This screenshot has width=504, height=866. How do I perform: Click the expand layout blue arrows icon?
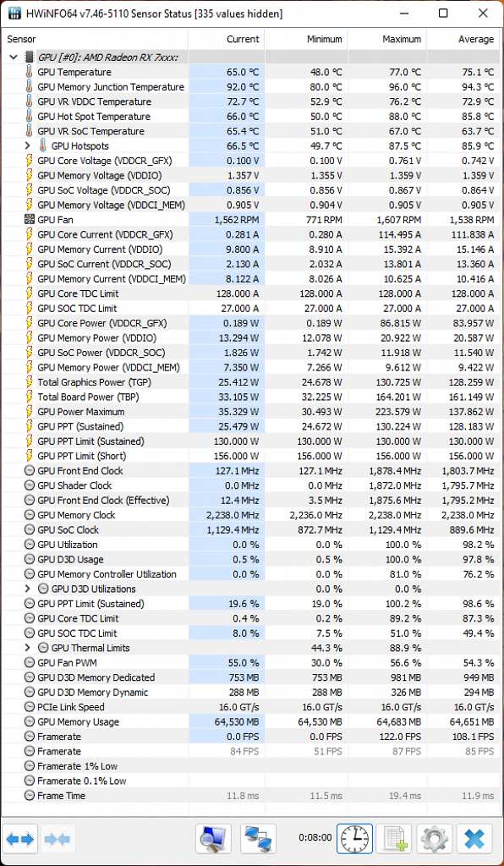[20, 840]
